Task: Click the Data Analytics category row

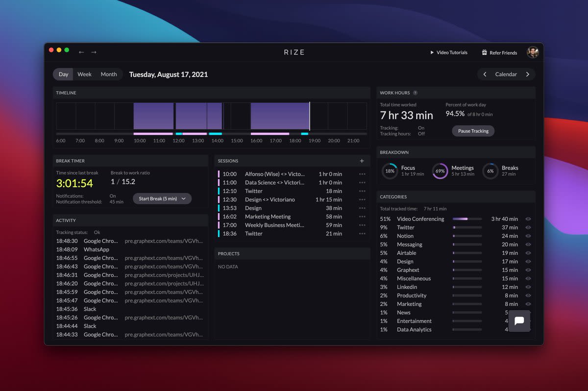Action: tap(456, 330)
